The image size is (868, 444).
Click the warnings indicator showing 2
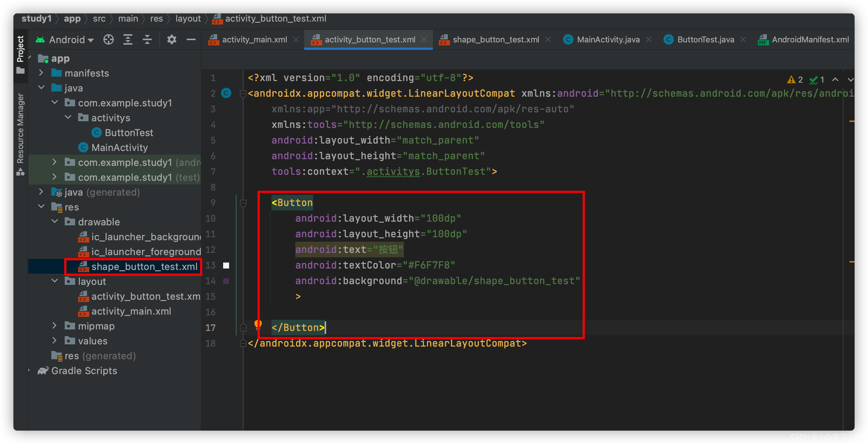[x=795, y=80]
